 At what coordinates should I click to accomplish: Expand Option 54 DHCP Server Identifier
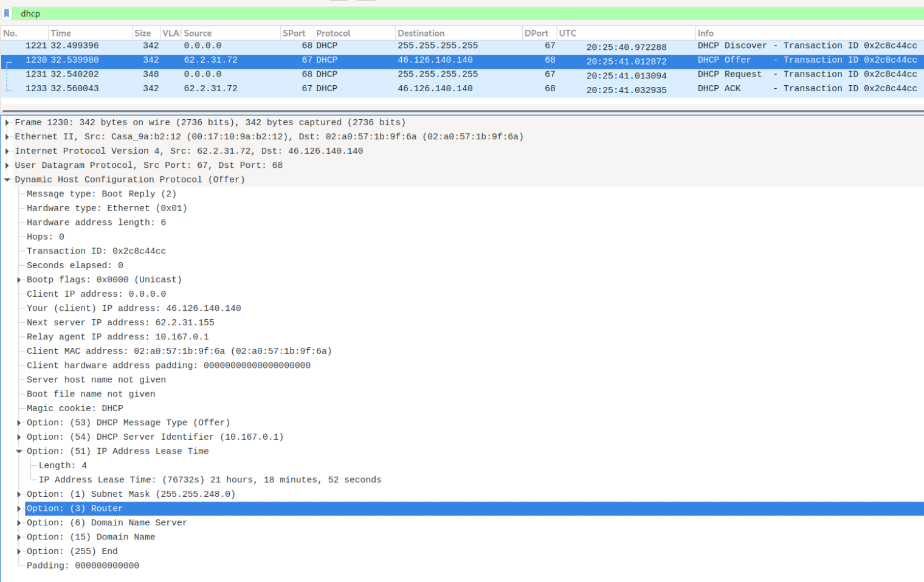pos(19,437)
